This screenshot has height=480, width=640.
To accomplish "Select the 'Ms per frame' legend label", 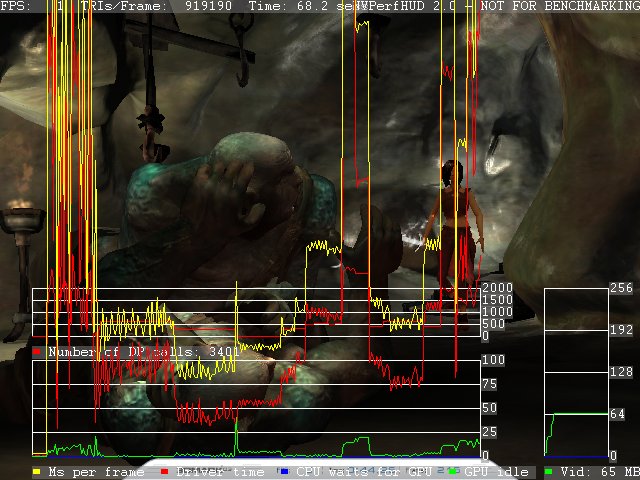I will tap(96, 472).
